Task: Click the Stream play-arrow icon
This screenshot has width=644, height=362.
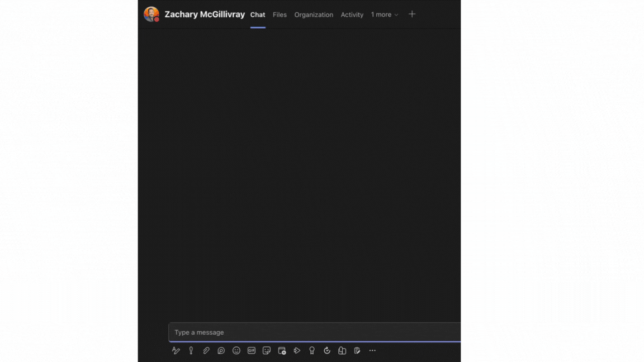Action: (x=297, y=350)
